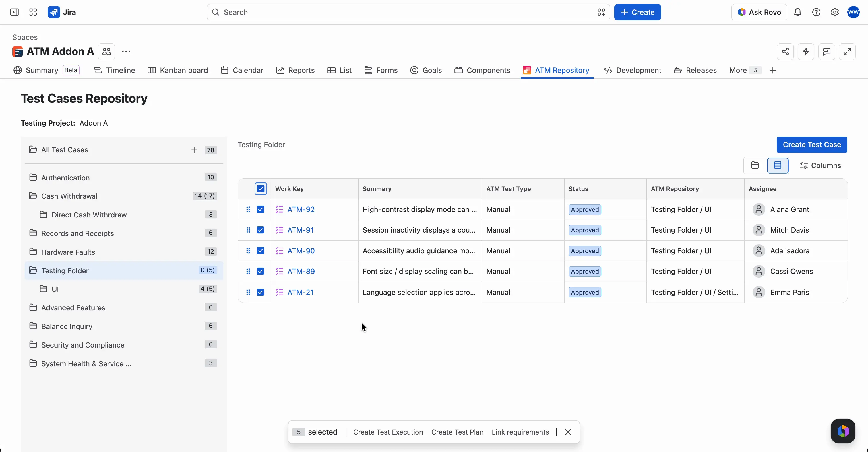Open WW profile avatar
The image size is (868, 452).
click(853, 12)
